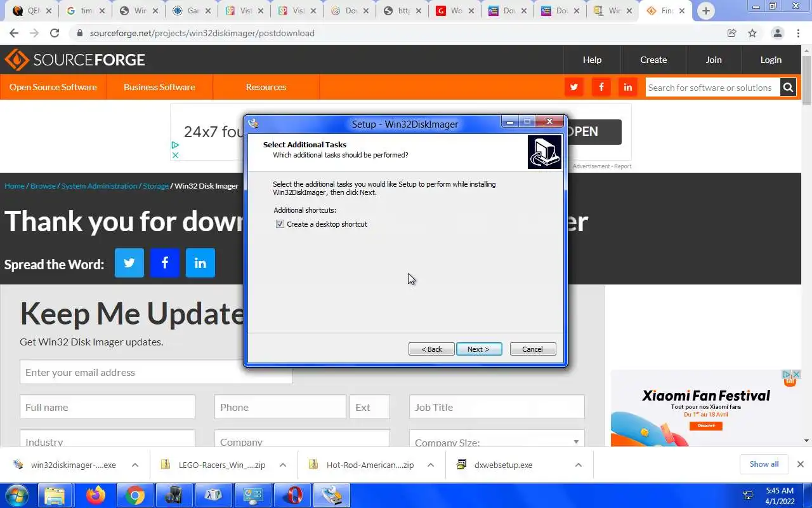The image size is (812, 508).
Task: Focus the Search for software field
Action: [712, 88]
